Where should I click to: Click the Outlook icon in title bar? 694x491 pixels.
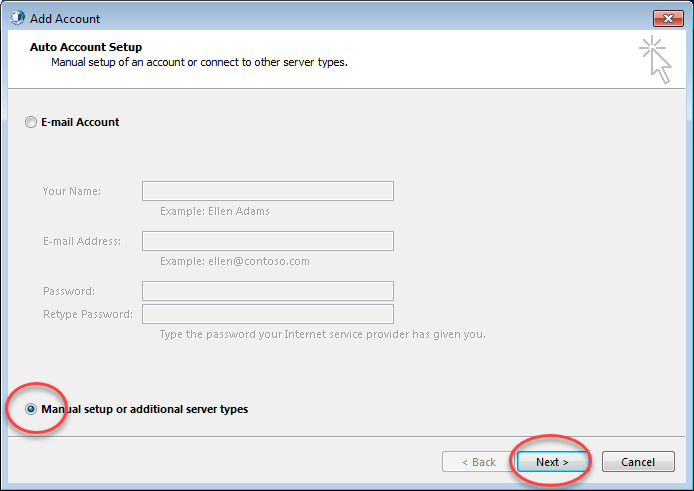tap(18, 18)
